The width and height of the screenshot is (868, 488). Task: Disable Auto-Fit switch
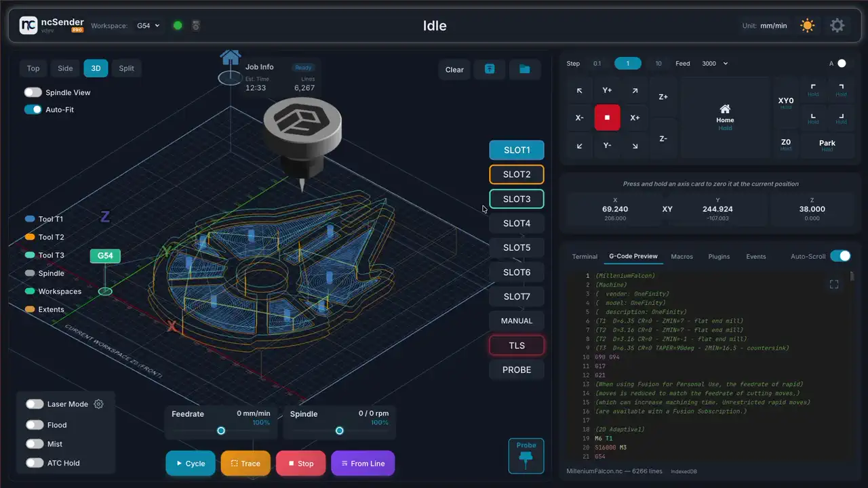pos(33,109)
